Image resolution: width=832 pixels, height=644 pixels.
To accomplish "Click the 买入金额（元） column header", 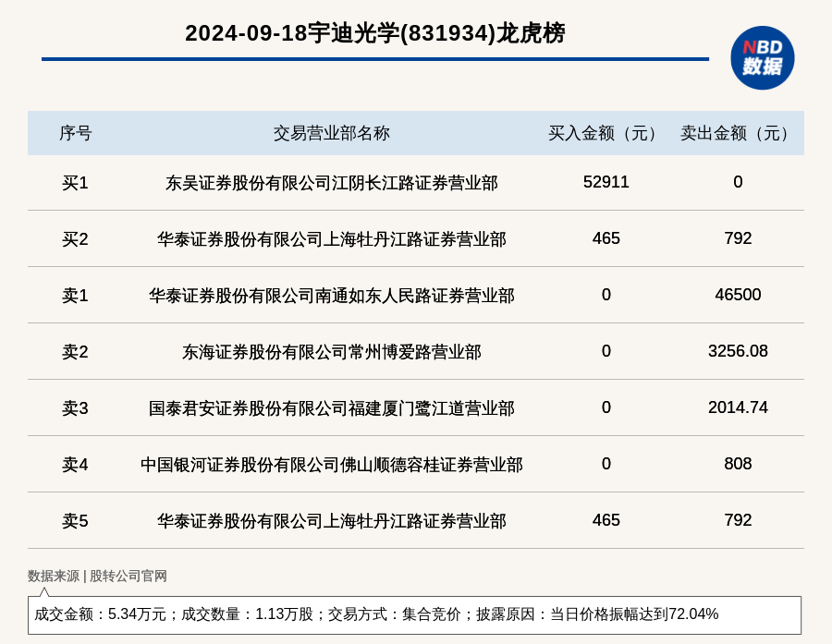I will 606,133.
